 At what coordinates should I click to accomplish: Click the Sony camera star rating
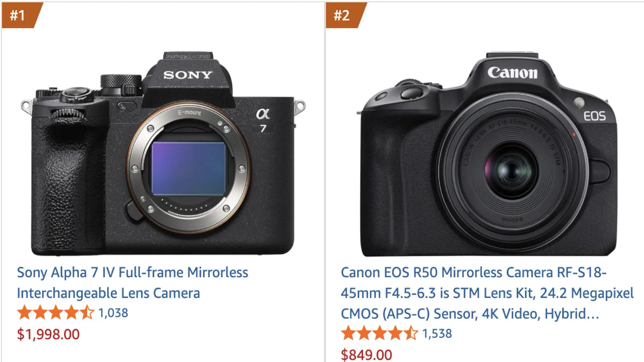(x=56, y=313)
